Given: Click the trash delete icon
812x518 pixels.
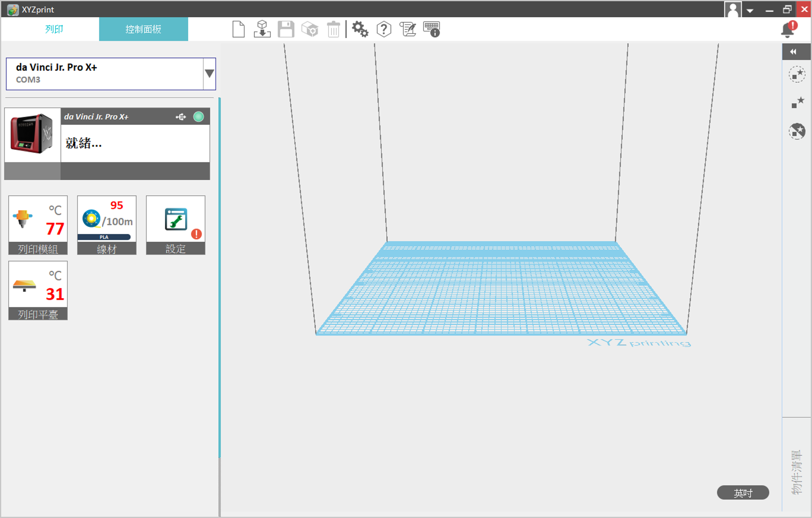Looking at the screenshot, I should coord(333,29).
